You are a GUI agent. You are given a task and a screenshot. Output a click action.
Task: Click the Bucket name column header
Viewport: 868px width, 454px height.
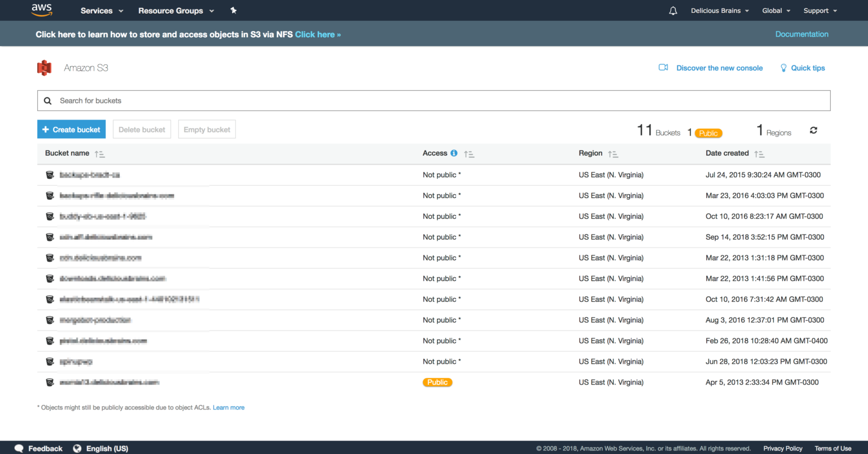[67, 153]
